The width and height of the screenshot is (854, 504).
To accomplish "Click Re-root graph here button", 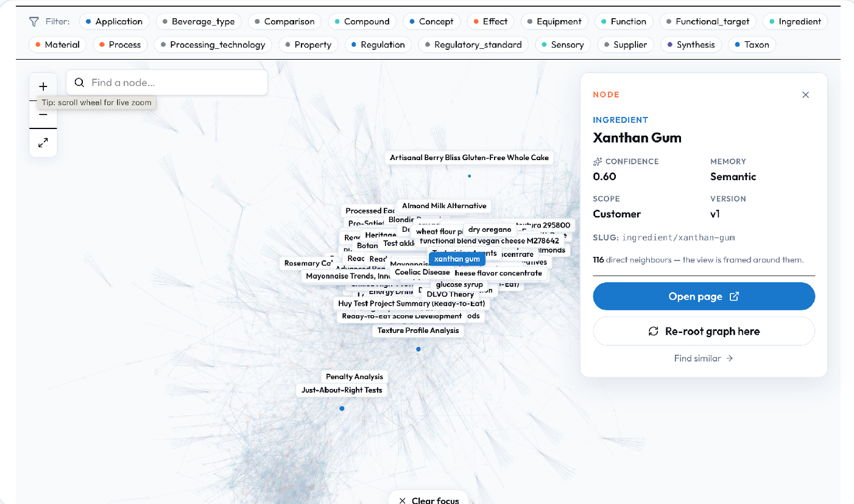I will [x=704, y=331].
